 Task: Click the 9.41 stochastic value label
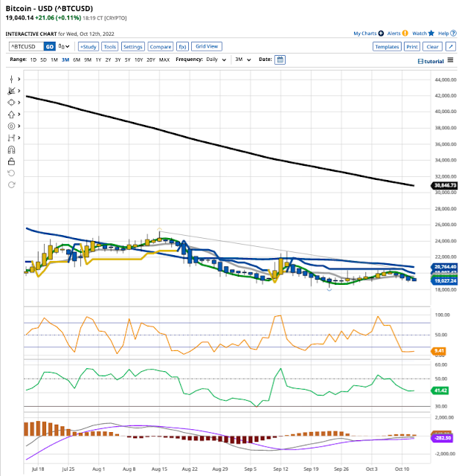point(439,351)
